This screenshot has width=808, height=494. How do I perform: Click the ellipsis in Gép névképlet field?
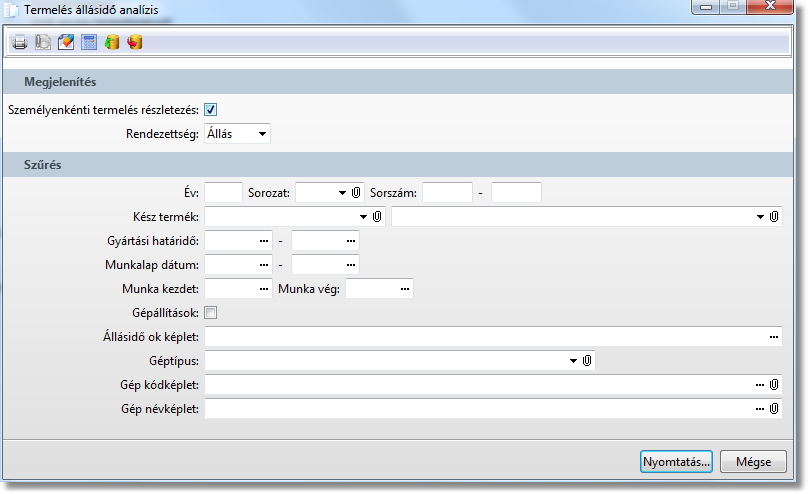(760, 409)
